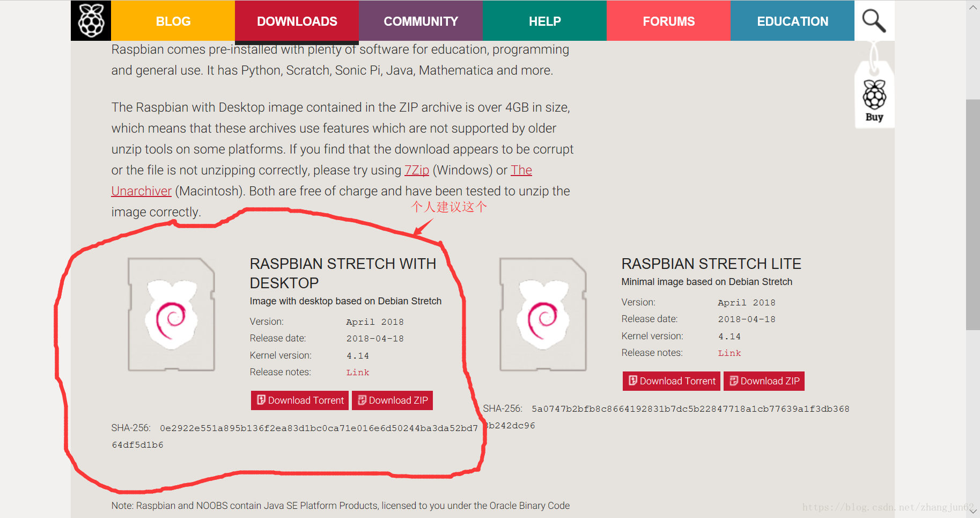Follow the 7Zip link
Screen dimensions: 980x518
(417, 170)
